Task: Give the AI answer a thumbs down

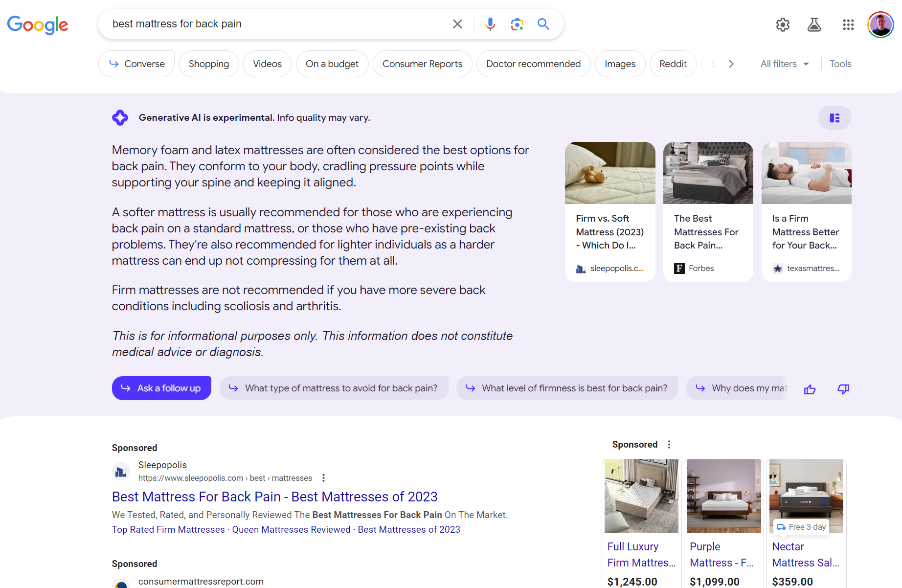Action: coord(843,389)
